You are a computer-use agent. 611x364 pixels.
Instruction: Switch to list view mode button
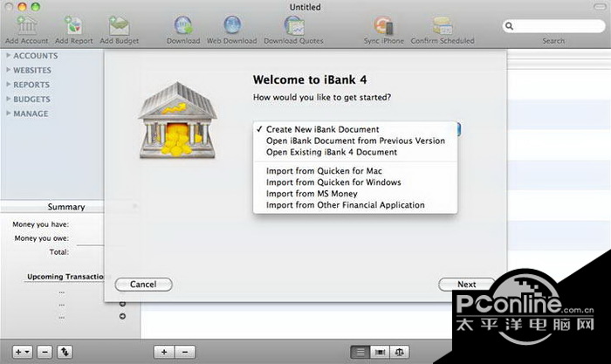360,352
